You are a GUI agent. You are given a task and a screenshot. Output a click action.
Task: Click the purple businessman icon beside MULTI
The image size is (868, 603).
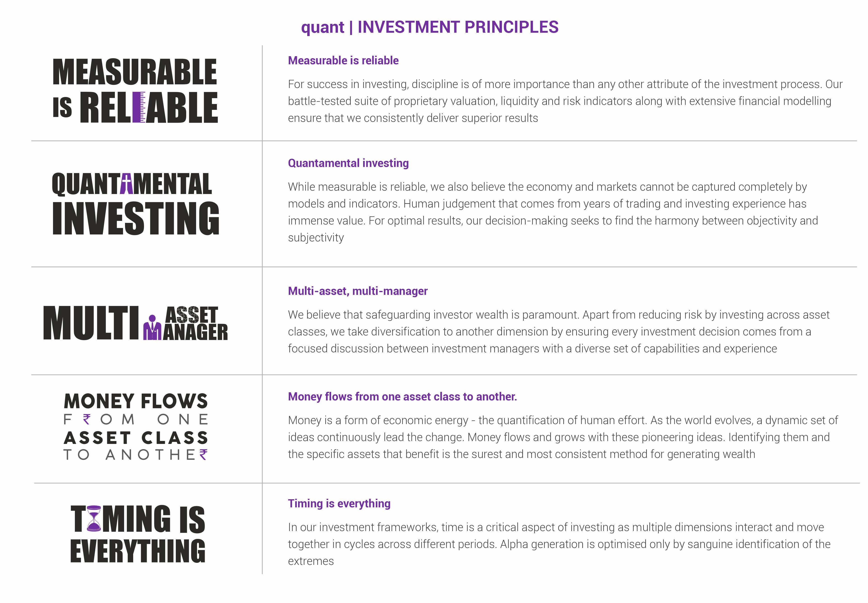click(152, 328)
